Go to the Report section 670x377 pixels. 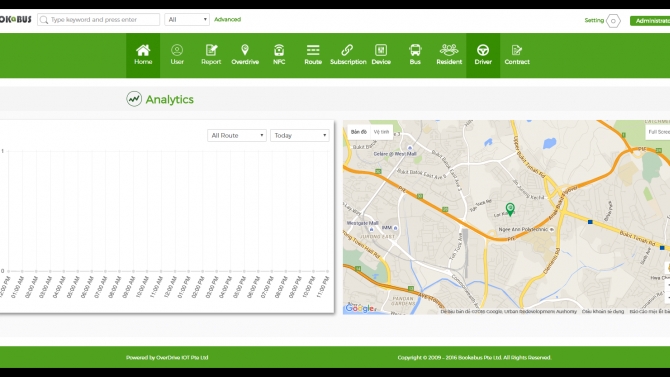click(211, 55)
